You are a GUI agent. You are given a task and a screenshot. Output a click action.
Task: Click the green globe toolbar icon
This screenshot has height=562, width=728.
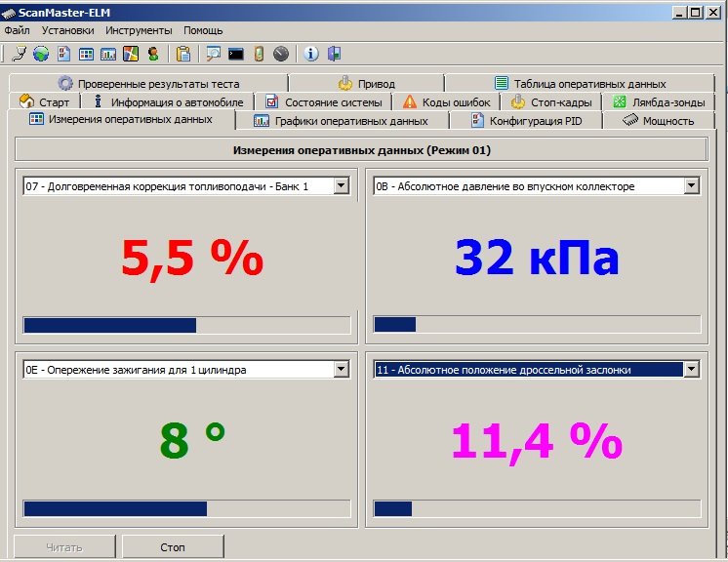pos(41,54)
